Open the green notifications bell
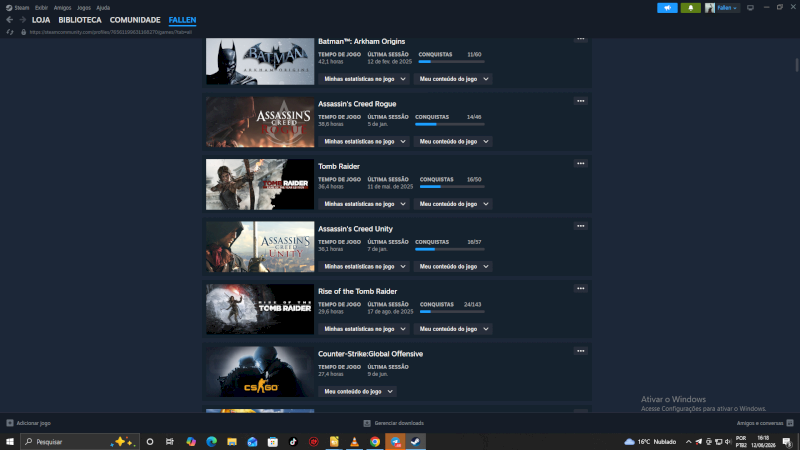 [690, 8]
